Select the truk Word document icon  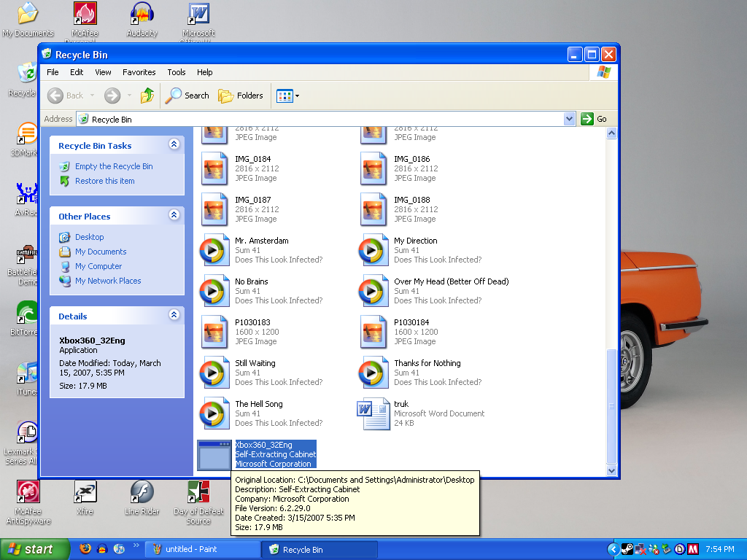pos(373,413)
